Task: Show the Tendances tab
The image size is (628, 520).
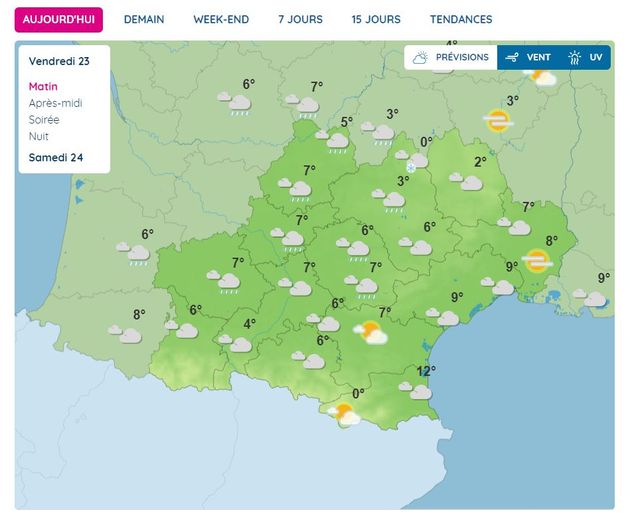Action: pyautogui.click(x=461, y=20)
